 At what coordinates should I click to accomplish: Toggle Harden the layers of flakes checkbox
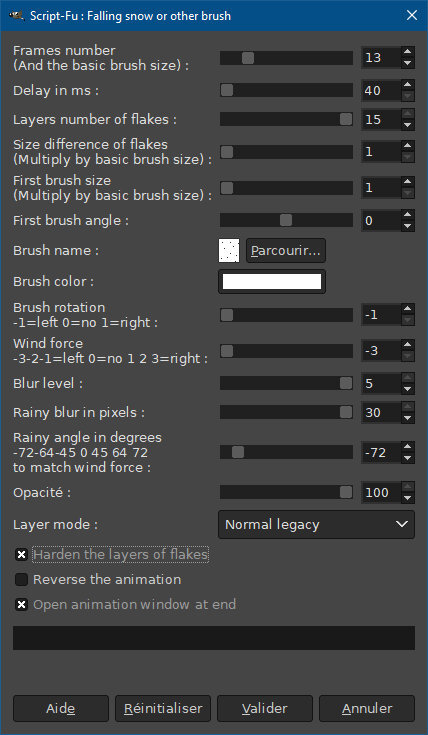point(21,555)
